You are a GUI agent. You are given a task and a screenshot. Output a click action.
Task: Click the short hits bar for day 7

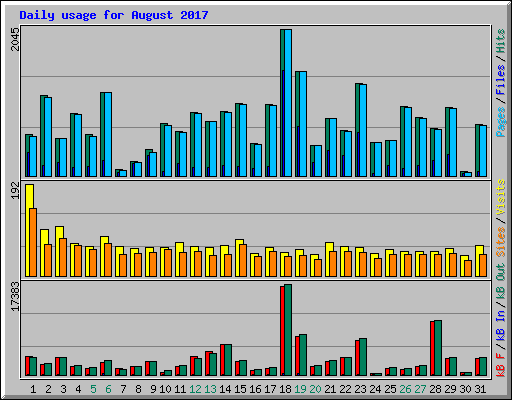click(x=117, y=173)
